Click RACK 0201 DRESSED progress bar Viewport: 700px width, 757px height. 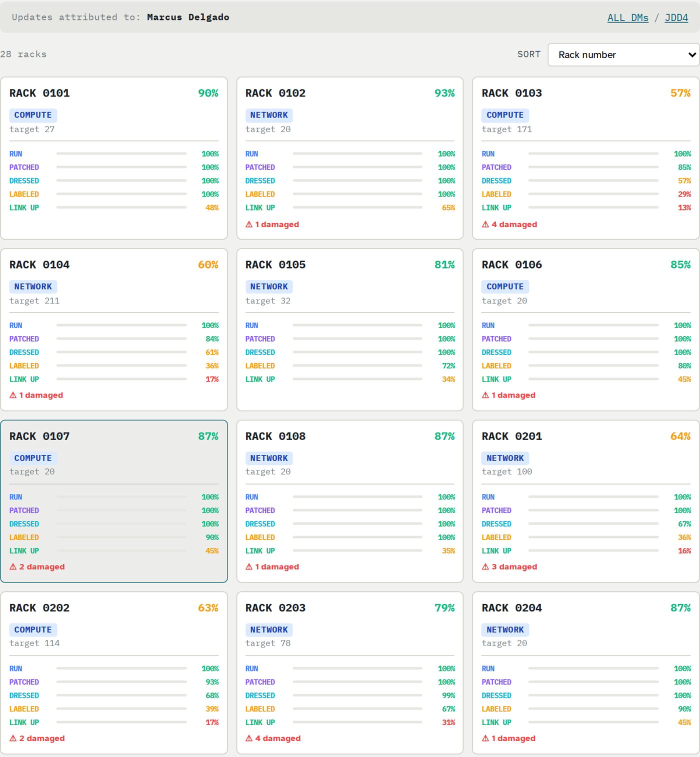(x=593, y=523)
